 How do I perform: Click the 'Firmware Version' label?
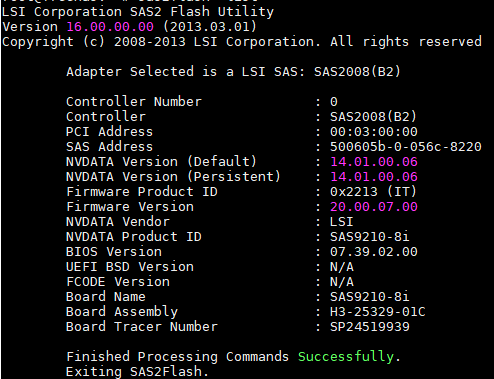(130, 207)
